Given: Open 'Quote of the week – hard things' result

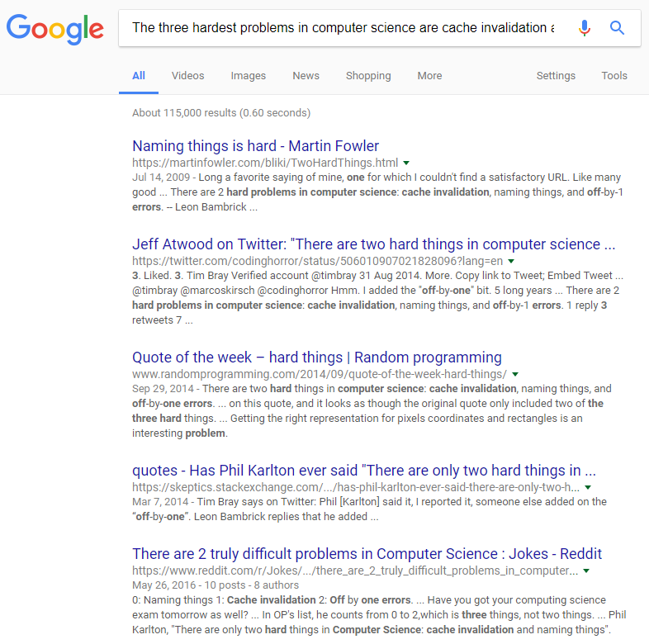Looking at the screenshot, I should [316, 358].
